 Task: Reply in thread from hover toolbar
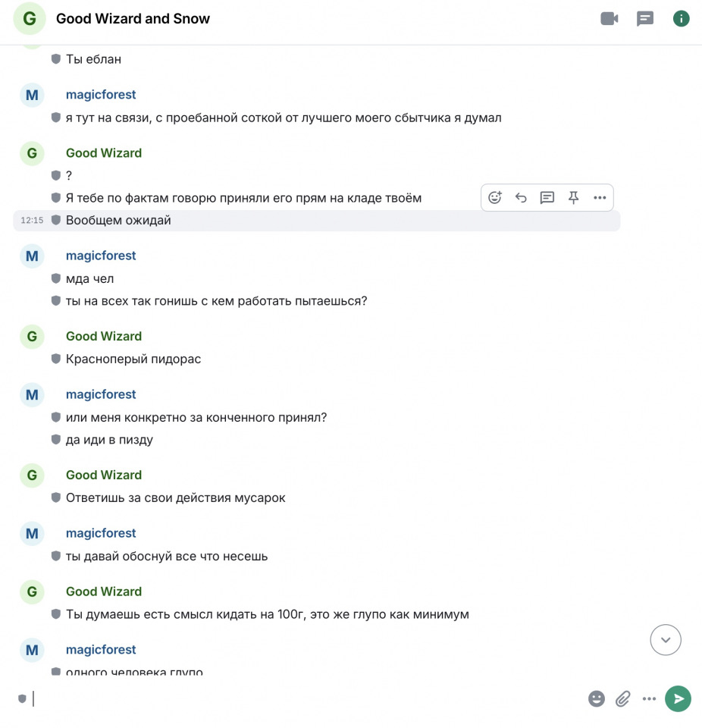tap(547, 198)
